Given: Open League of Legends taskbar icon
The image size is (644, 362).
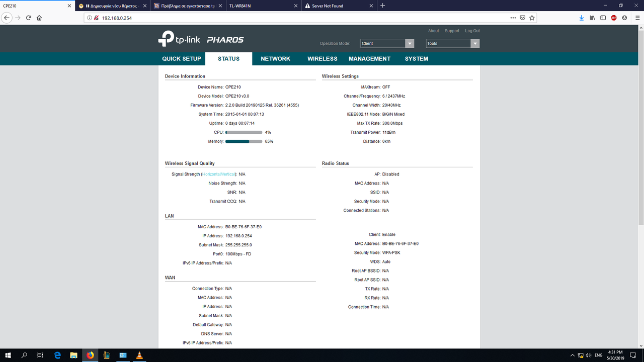Looking at the screenshot, I should pos(107,355).
